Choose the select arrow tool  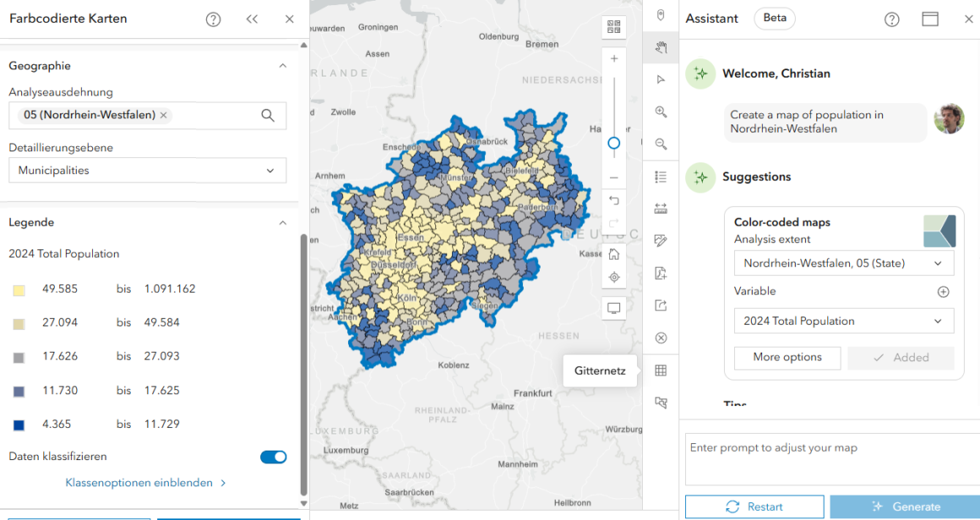(661, 79)
